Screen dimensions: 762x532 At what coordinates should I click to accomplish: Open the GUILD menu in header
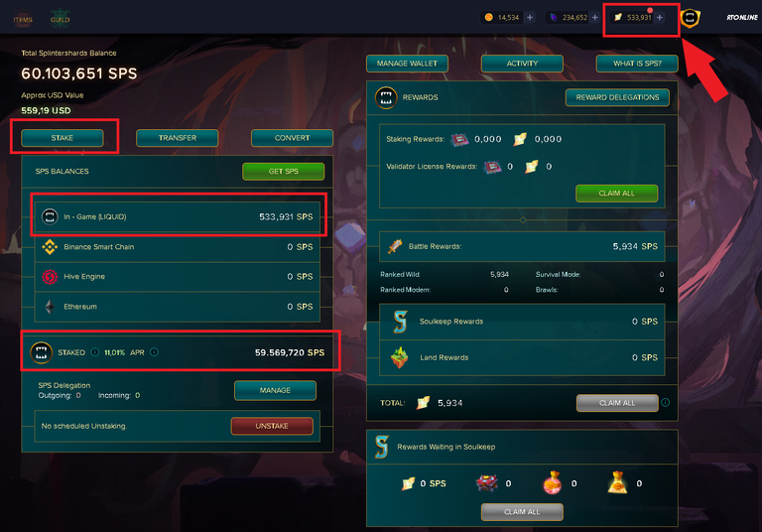[x=60, y=19]
